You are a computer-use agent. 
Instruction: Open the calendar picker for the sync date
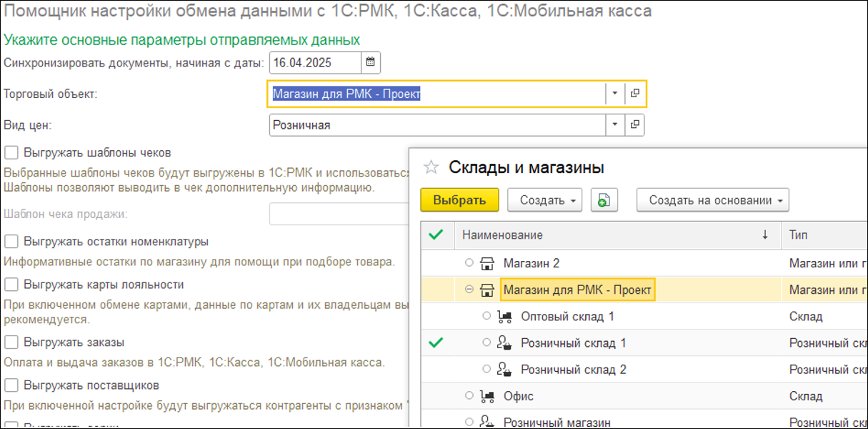click(371, 63)
